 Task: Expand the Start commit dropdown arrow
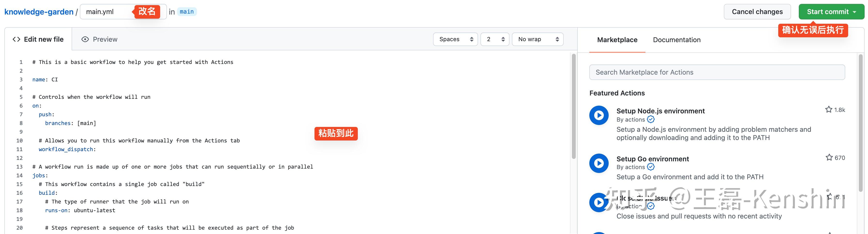855,11
